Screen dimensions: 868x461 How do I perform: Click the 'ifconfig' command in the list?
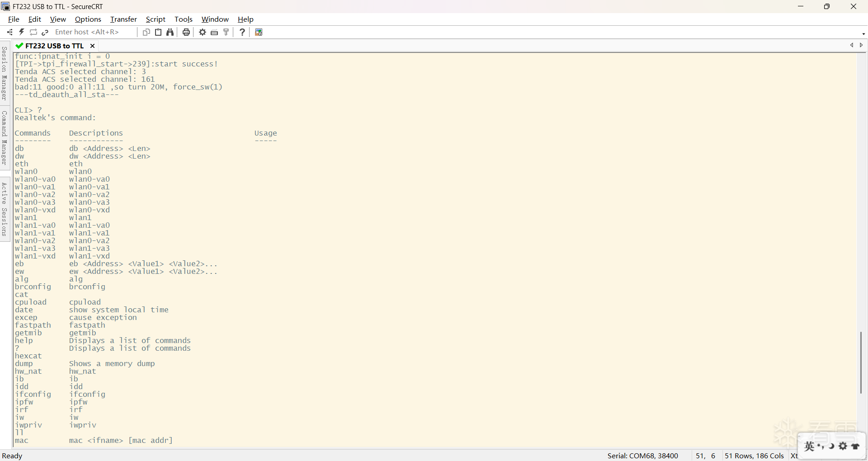33,394
